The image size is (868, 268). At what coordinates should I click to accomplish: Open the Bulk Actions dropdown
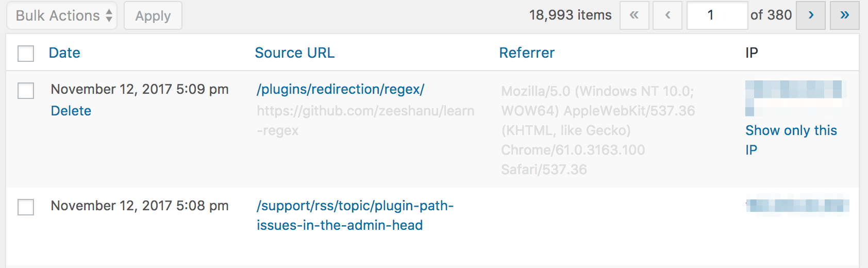tap(62, 15)
